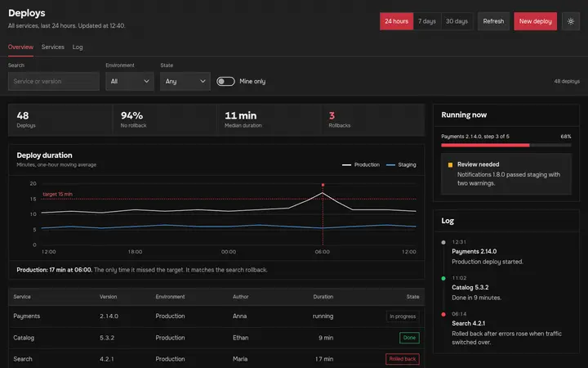The height and width of the screenshot is (368, 588).
Task: Enable the Mine only toggle
Action: click(225, 82)
